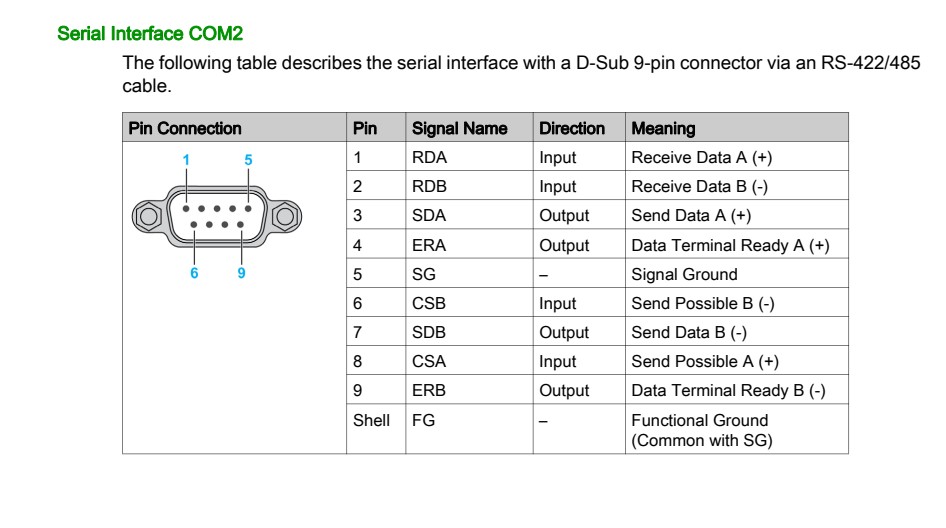Select the green Serial Interface COM2 heading
This screenshot has width=946, height=528.
[x=150, y=33]
